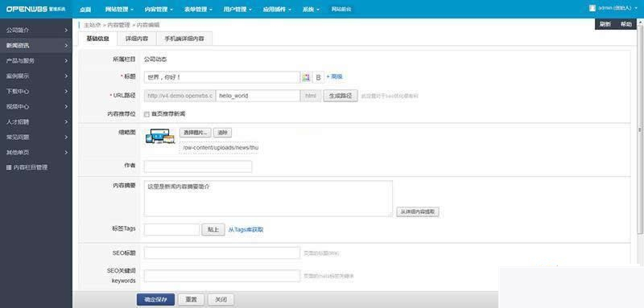
Task: Click the 贴上 button next to Tags
Action: tap(213, 230)
